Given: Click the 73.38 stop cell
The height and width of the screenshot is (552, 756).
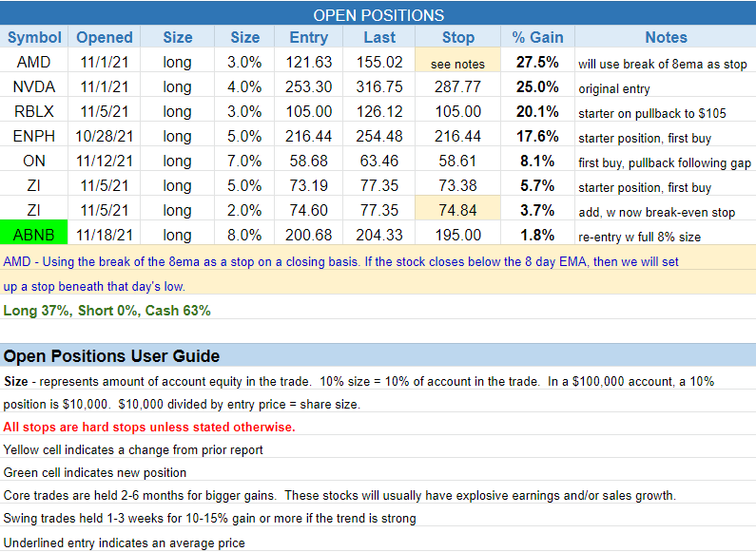Looking at the screenshot, I should tap(457, 185).
